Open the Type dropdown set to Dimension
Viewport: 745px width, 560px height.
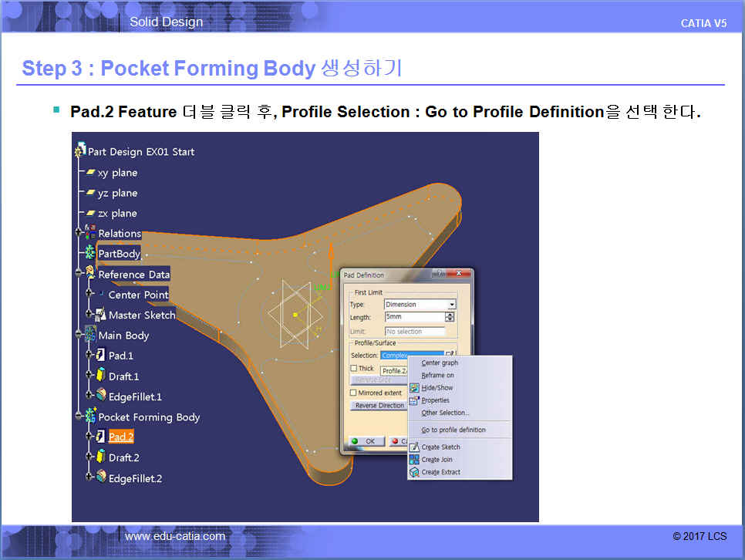pos(451,305)
